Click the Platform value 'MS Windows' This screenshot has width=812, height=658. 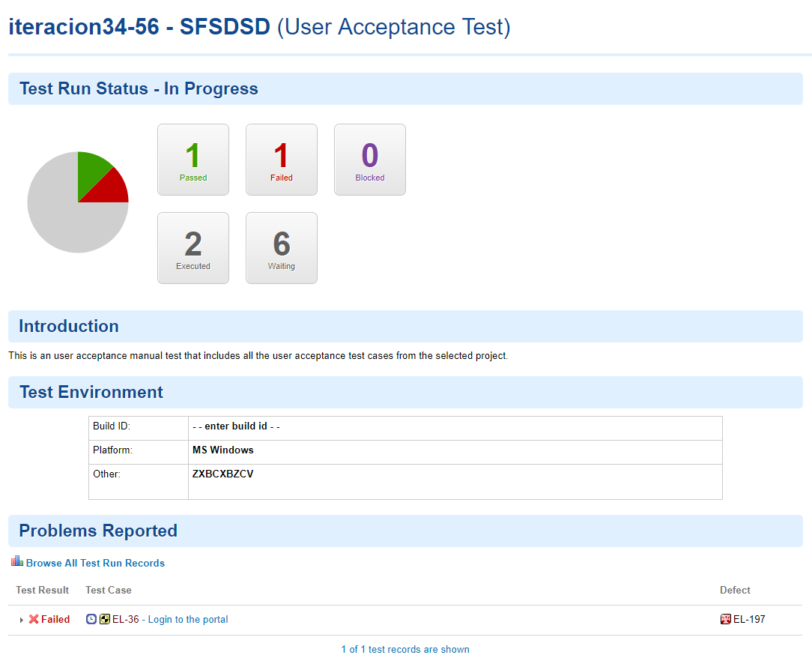coord(223,450)
